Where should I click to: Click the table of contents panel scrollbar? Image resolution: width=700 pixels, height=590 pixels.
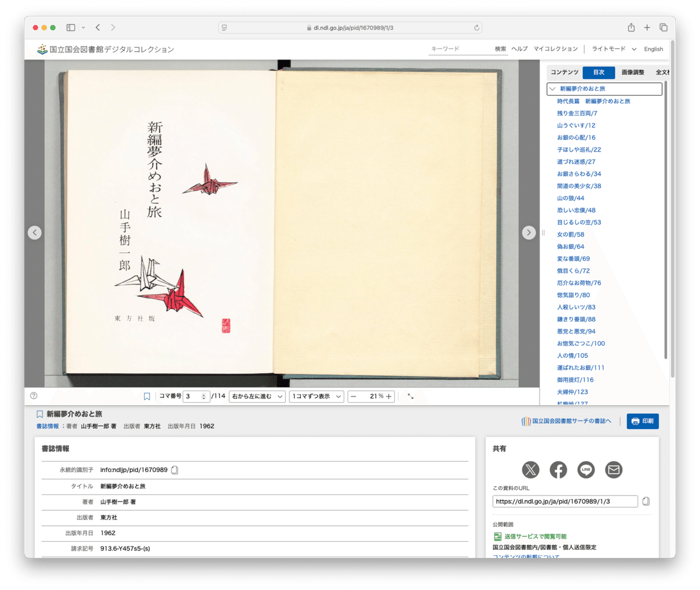coord(666,220)
